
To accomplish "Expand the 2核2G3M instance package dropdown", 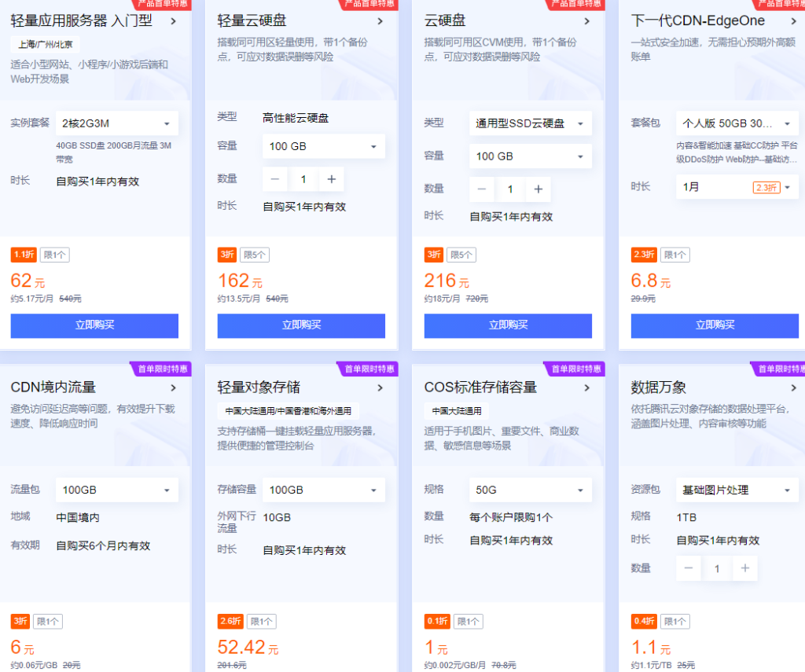I will coord(117,123).
